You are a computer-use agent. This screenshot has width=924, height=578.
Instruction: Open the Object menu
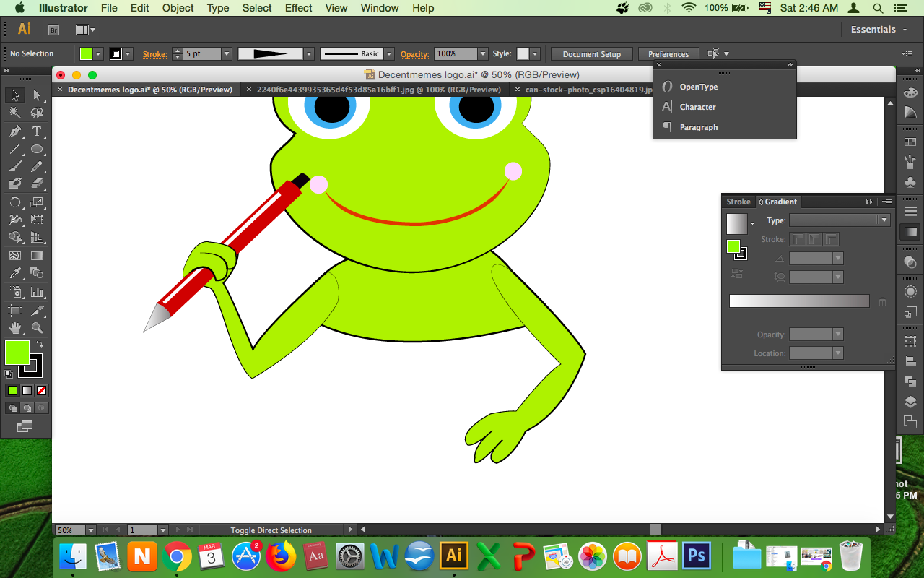178,8
